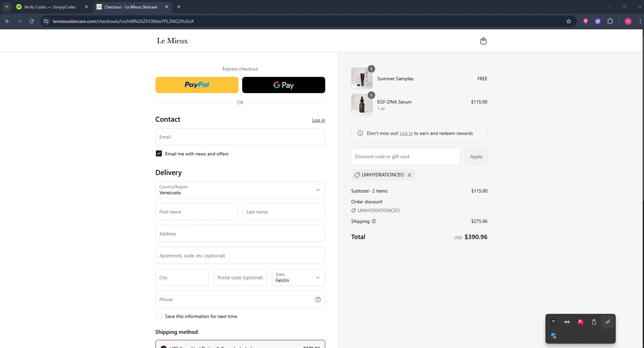
Task: Click Apply discount code button
Action: pos(476,157)
